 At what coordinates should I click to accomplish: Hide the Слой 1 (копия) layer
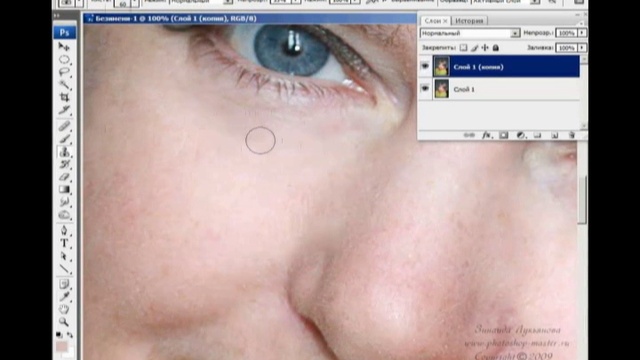tap(425, 66)
